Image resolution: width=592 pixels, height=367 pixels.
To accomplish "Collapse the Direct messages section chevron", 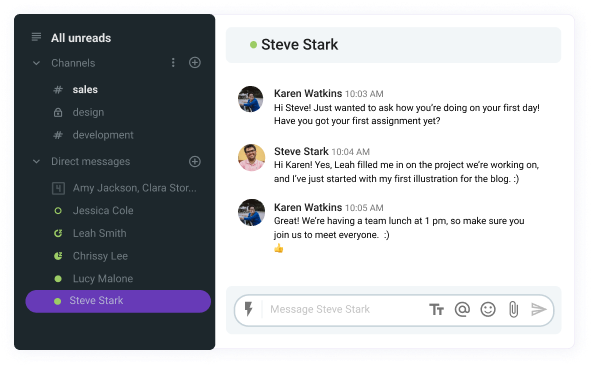I will coord(36,162).
